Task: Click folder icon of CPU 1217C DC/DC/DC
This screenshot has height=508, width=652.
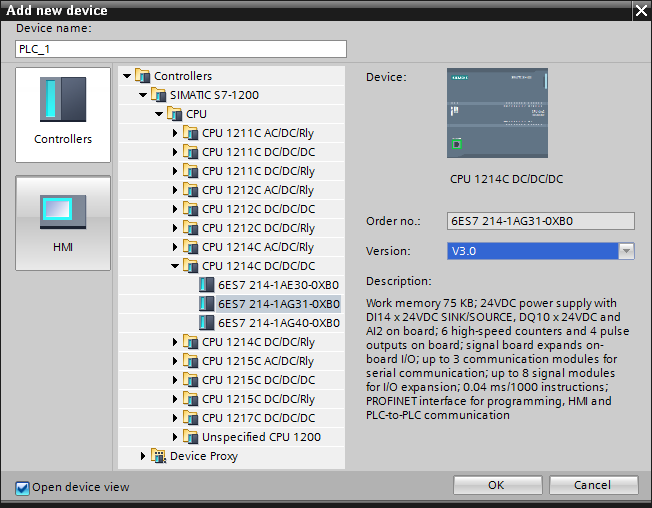Action: [190, 417]
